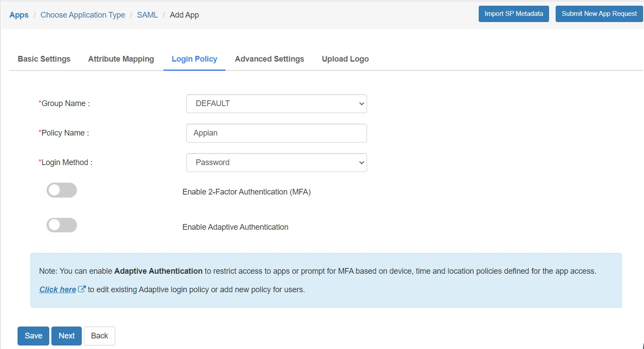Viewport: 644px width, 349px height.
Task: Click the Next button
Action: (67, 336)
